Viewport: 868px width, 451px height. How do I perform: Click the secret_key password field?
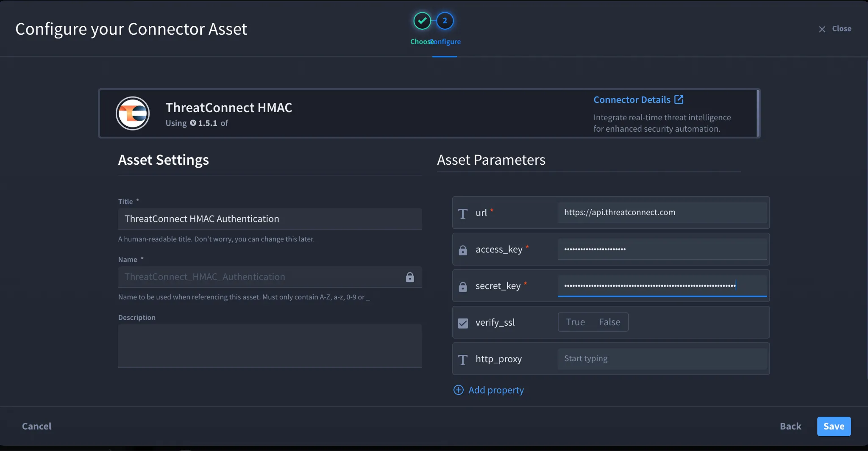[662, 285]
